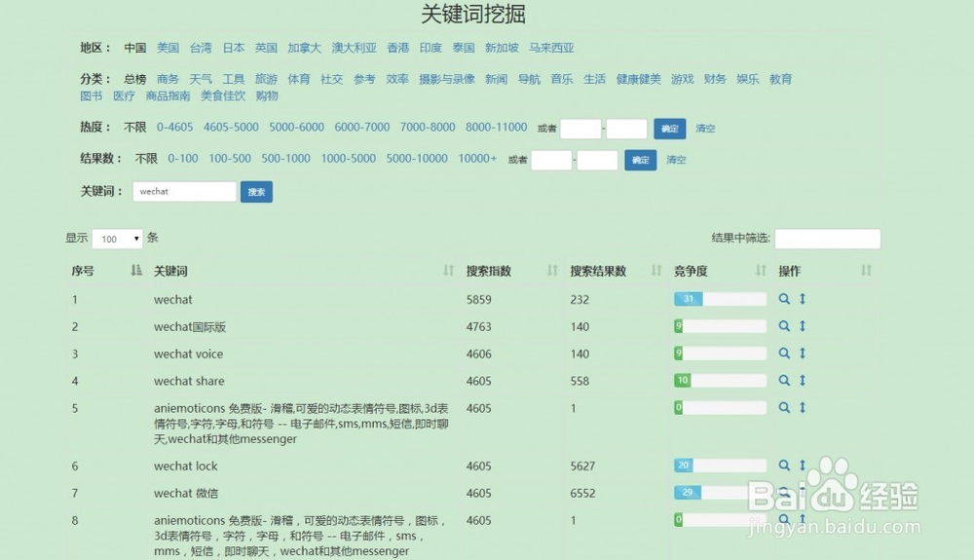Viewport: 974px width, 560px height.
Task: Focus the 热度 maximum value input
Action: tap(626, 129)
